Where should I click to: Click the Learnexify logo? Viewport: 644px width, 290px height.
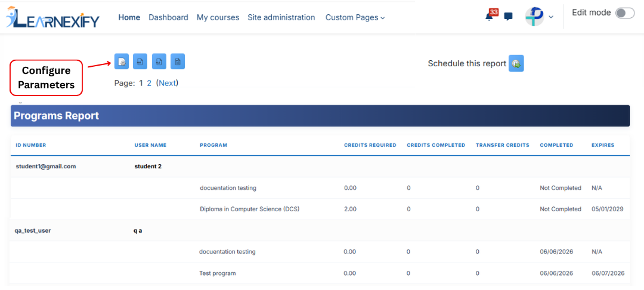pos(52,17)
